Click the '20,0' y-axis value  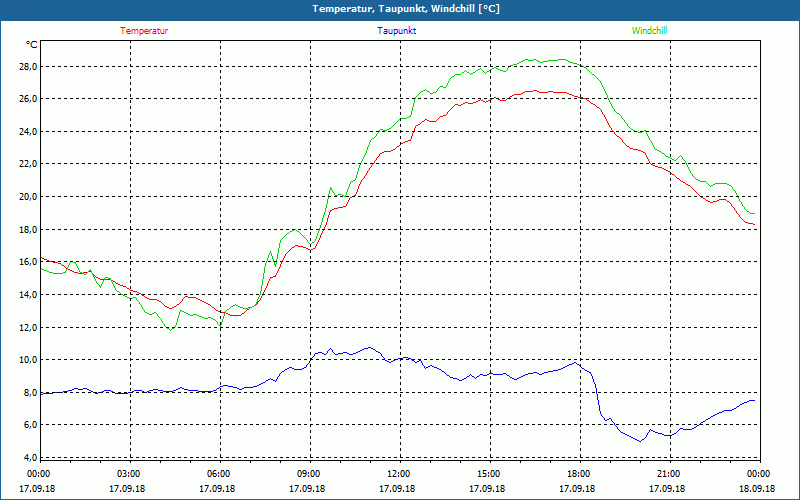coord(28,196)
